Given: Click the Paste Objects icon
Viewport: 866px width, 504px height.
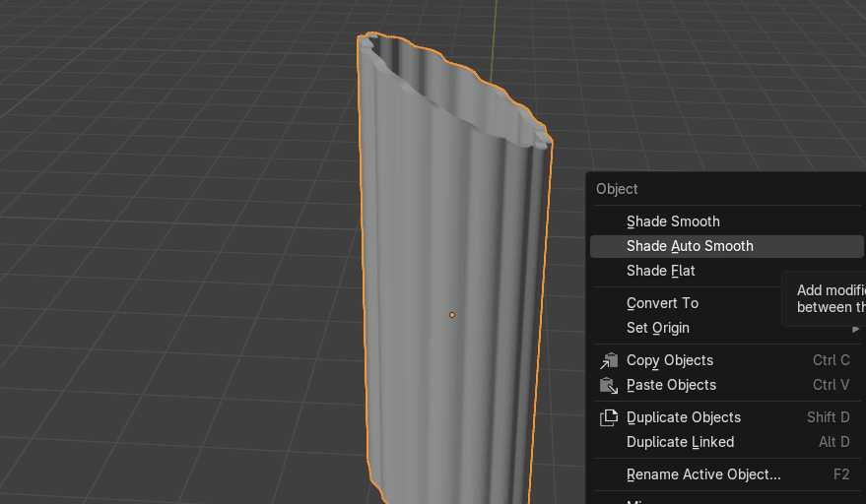Looking at the screenshot, I should coord(609,385).
